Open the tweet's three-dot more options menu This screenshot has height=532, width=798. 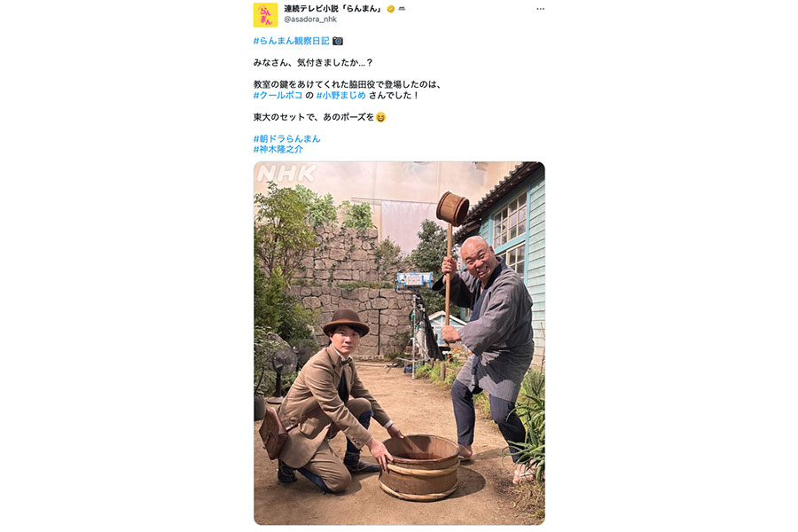click(x=540, y=9)
